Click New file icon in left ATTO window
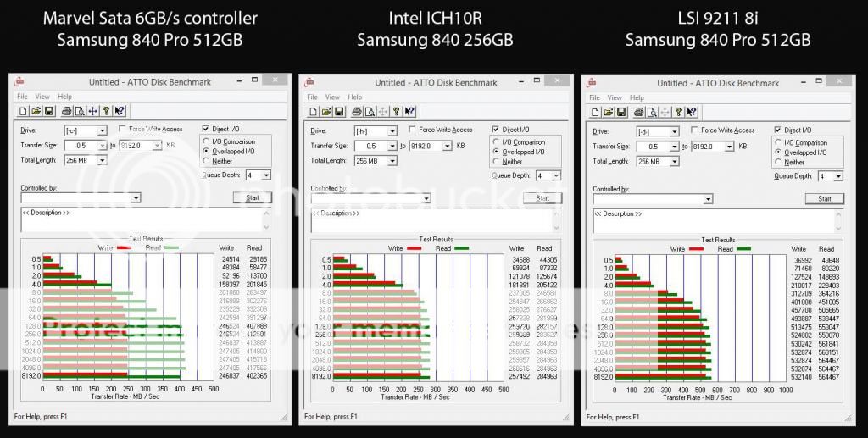This screenshot has width=868, height=438. click(x=25, y=110)
